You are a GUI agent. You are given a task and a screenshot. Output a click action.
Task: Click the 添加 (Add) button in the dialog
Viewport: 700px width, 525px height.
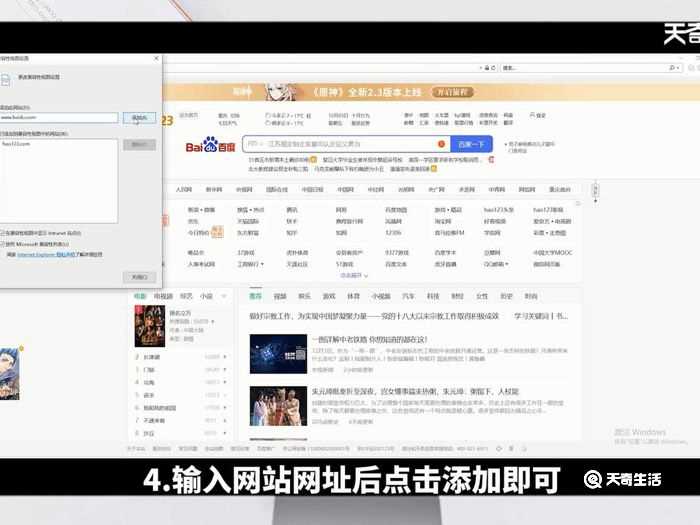pyautogui.click(x=139, y=118)
